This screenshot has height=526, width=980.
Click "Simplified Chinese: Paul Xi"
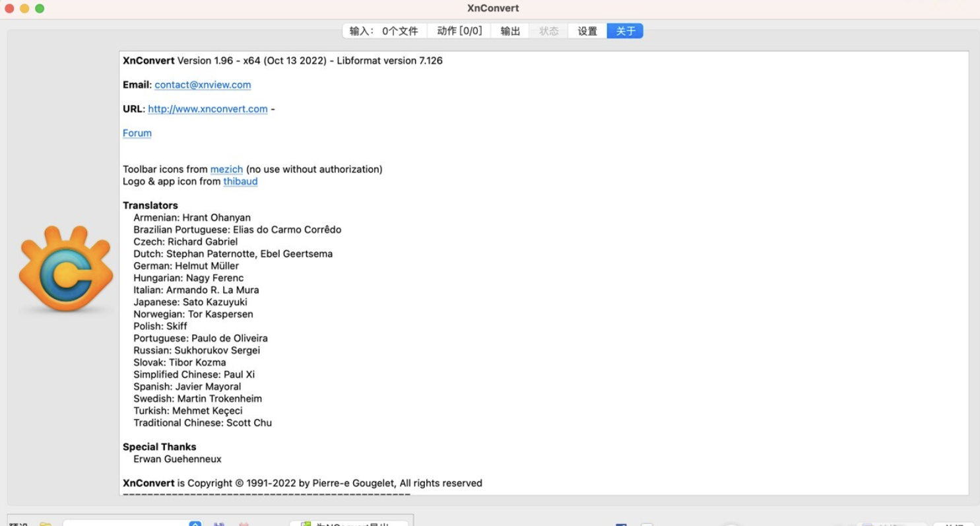point(194,375)
